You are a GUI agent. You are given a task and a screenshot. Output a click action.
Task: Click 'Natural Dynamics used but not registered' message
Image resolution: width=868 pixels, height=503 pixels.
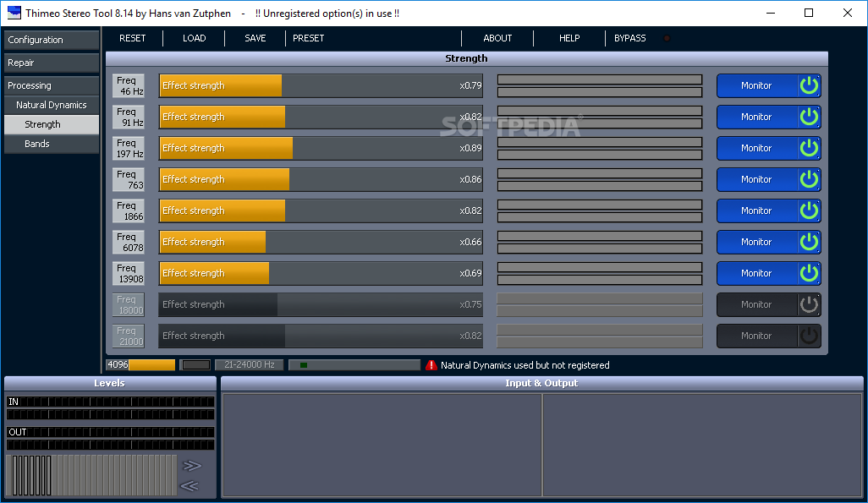(x=525, y=365)
